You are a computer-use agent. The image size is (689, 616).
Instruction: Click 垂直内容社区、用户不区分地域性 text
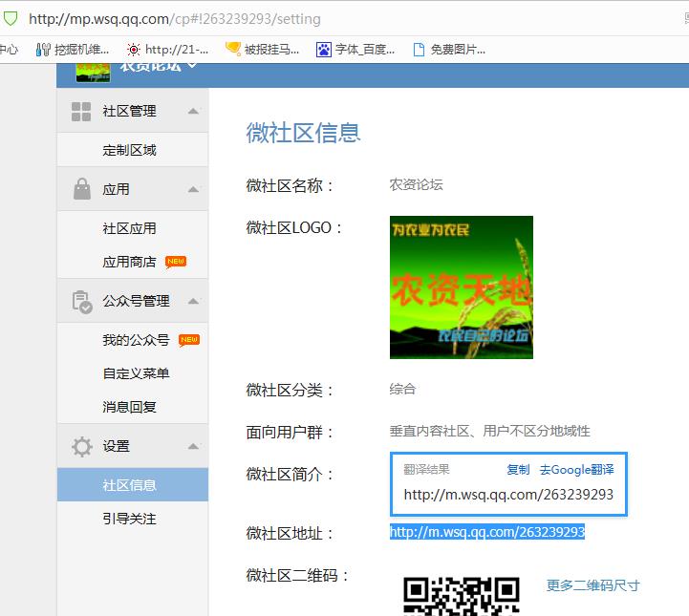pos(489,431)
